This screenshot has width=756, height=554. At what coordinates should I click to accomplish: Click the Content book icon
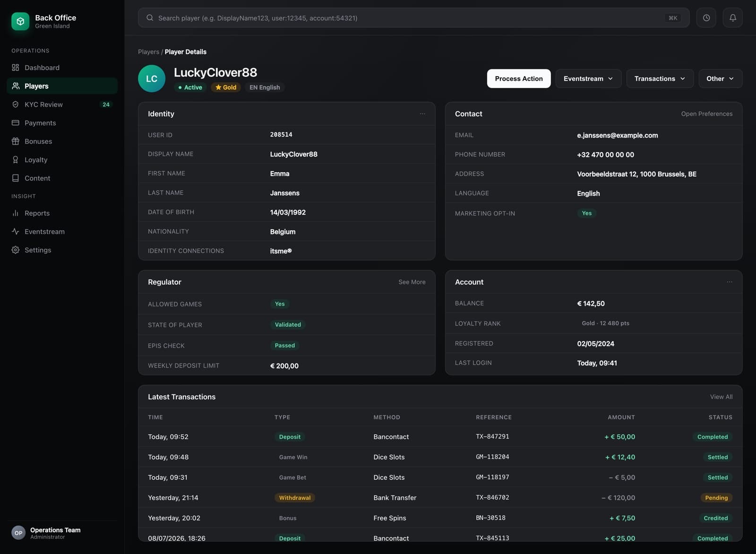pyautogui.click(x=16, y=178)
